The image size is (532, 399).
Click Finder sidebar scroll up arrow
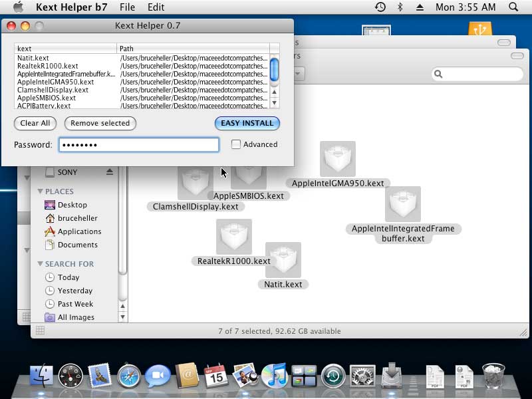tap(123, 306)
